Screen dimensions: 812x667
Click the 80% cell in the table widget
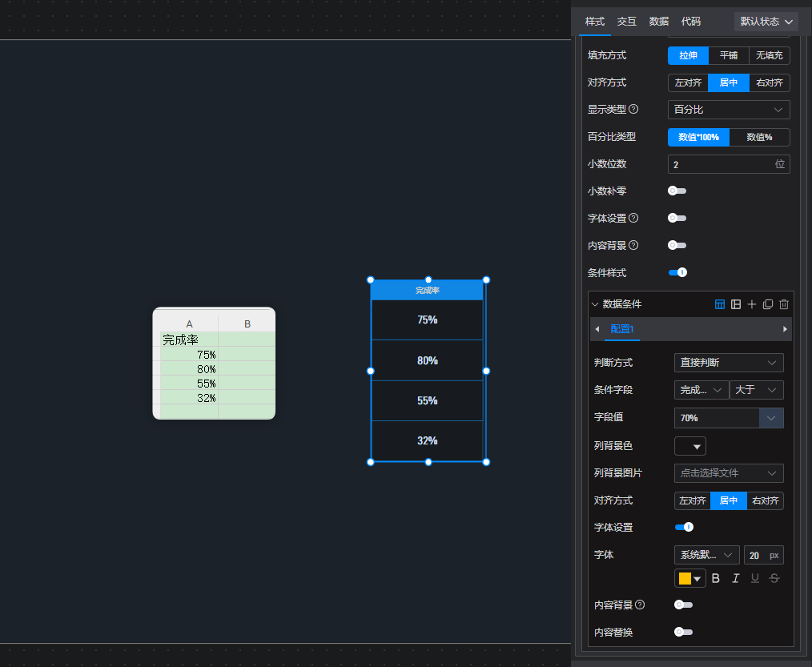coord(428,360)
